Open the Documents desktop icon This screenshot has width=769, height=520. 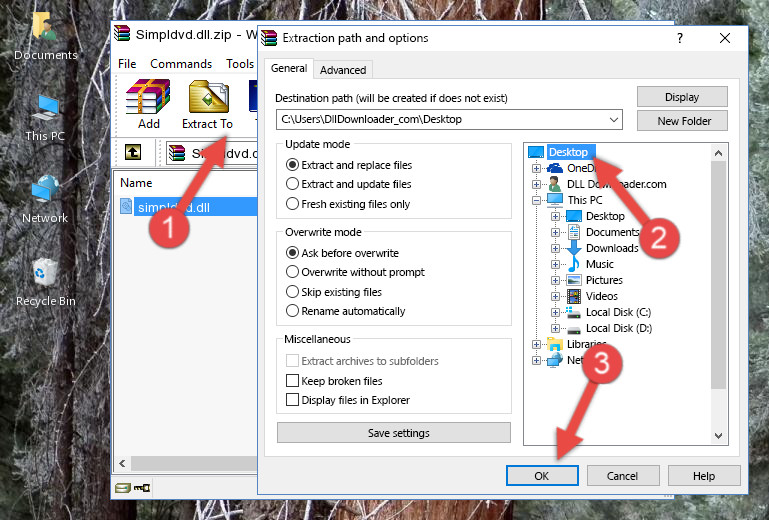[x=45, y=26]
